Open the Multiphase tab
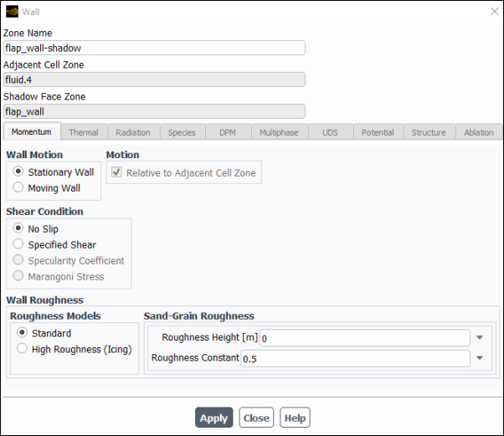The image size is (504, 436). [x=279, y=132]
